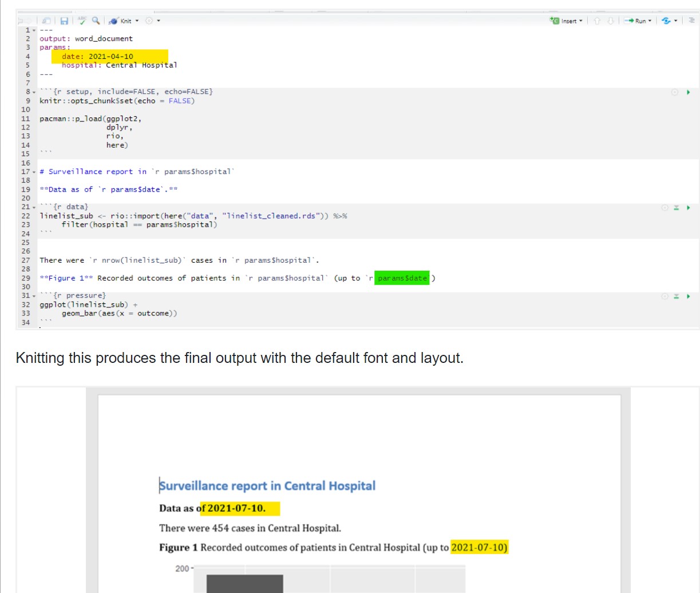Viewport: 700px width, 593px height.
Task: Run all chunks above the data chunk
Action: (x=675, y=207)
